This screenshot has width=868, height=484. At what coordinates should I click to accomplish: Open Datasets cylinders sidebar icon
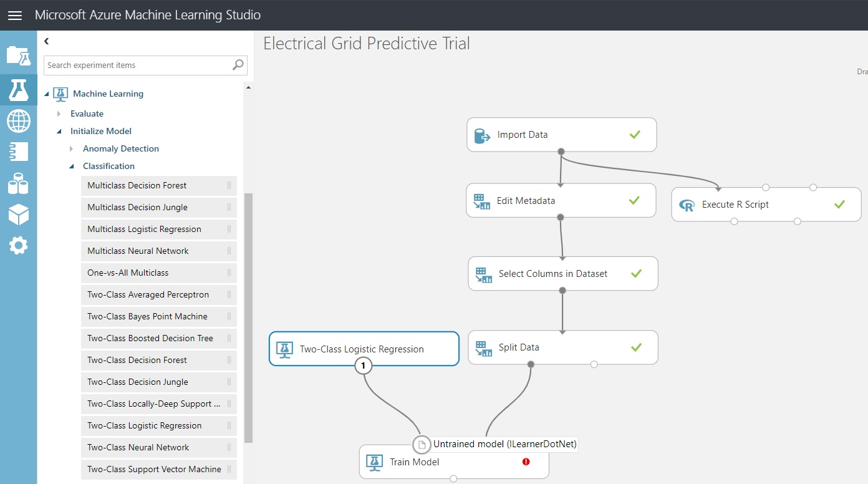click(18, 183)
